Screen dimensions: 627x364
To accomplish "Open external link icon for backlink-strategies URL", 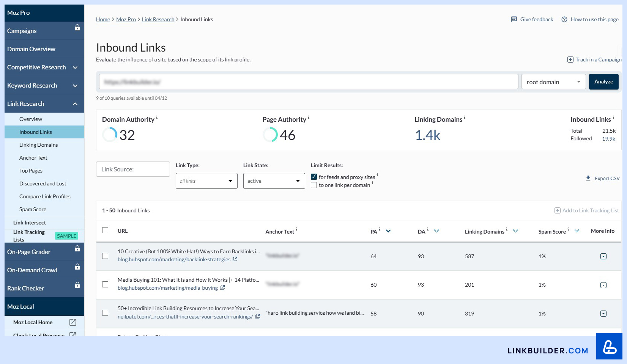I will point(235,259).
